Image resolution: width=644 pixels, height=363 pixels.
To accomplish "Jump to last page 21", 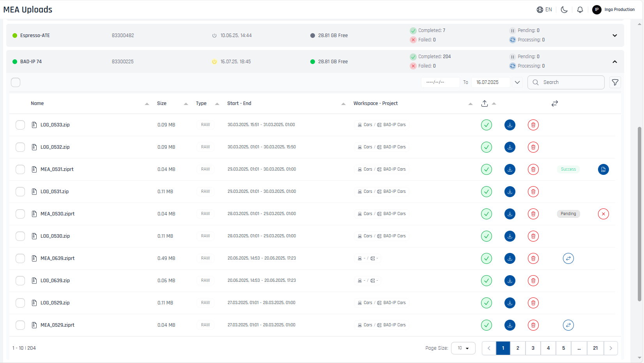I will pyautogui.click(x=595, y=348).
